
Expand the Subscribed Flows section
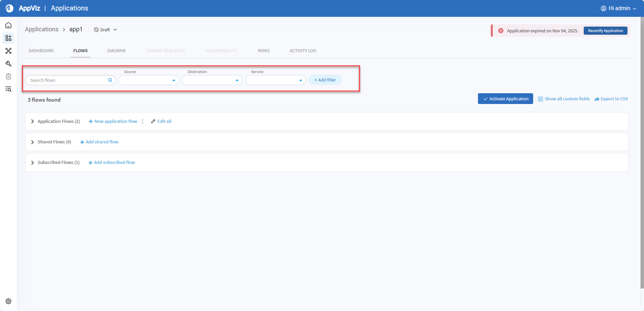coord(33,163)
